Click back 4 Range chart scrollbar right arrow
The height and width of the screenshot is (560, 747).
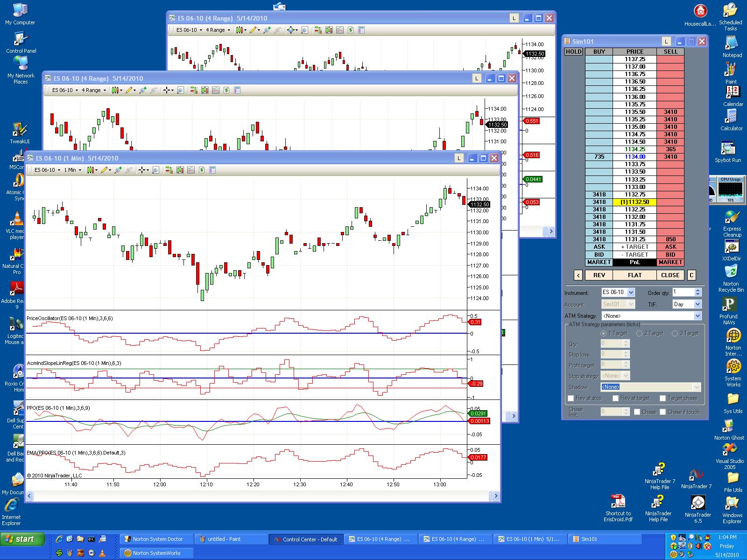[550, 231]
